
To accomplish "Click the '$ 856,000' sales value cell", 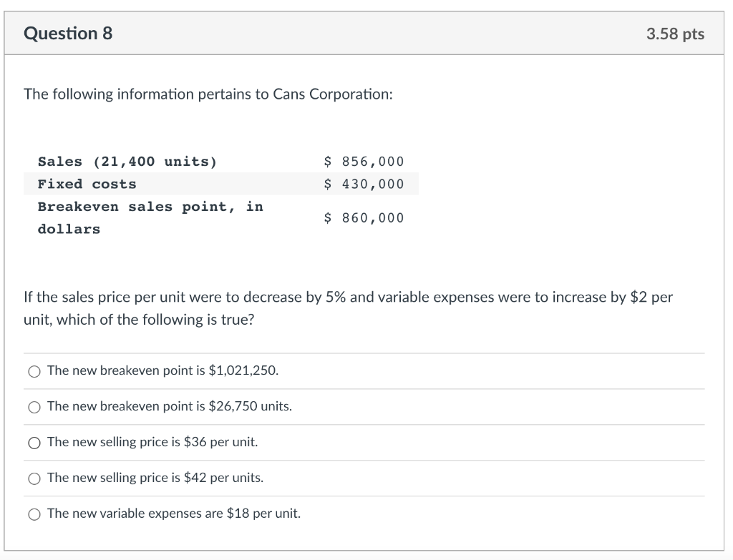I will coord(364,162).
